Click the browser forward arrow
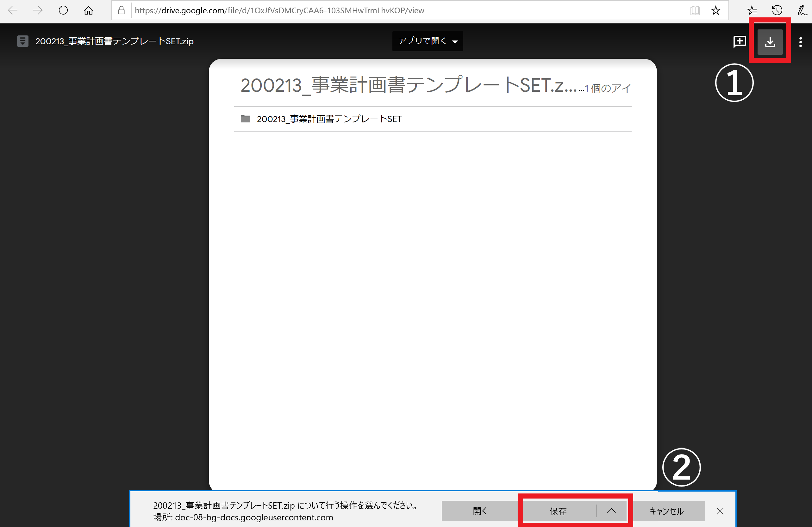Viewport: 812px width, 527px height. 38,10
